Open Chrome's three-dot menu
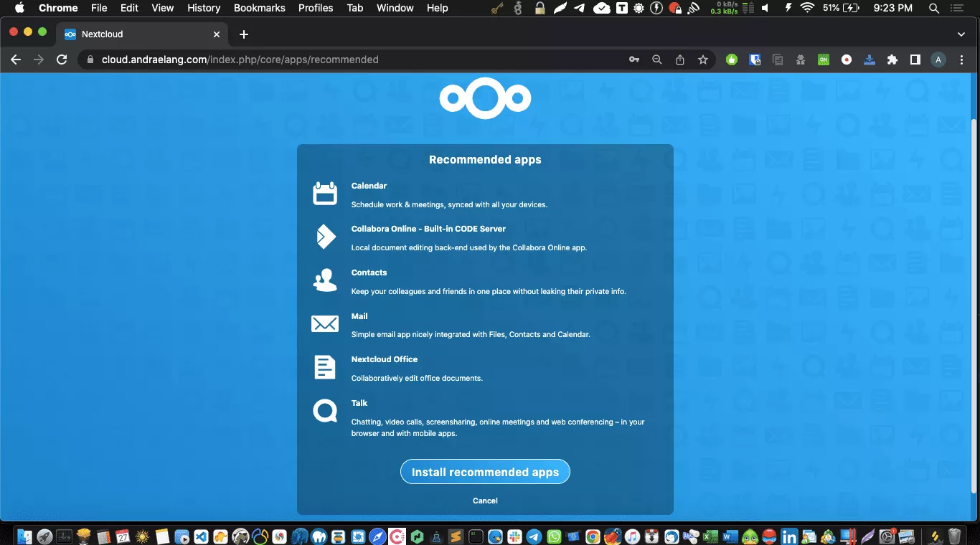This screenshot has width=980, height=545. point(962,60)
